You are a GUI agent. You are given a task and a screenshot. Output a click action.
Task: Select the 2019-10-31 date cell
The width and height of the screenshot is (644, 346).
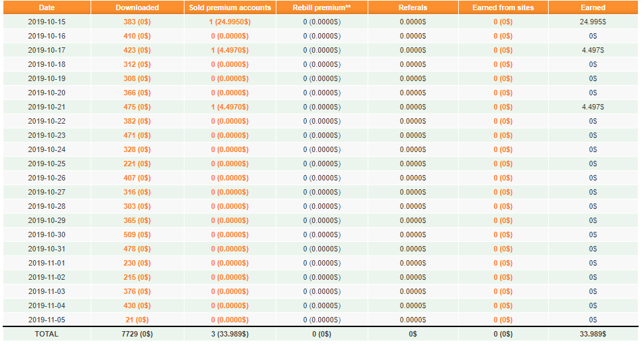coord(47,249)
